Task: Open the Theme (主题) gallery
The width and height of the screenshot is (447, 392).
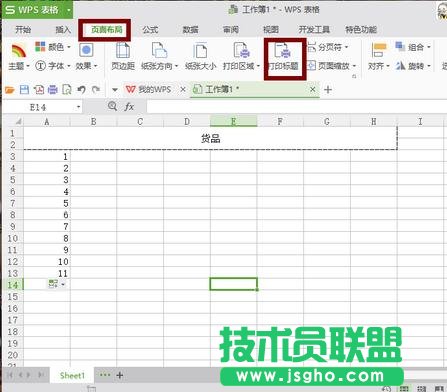Action: [x=19, y=57]
